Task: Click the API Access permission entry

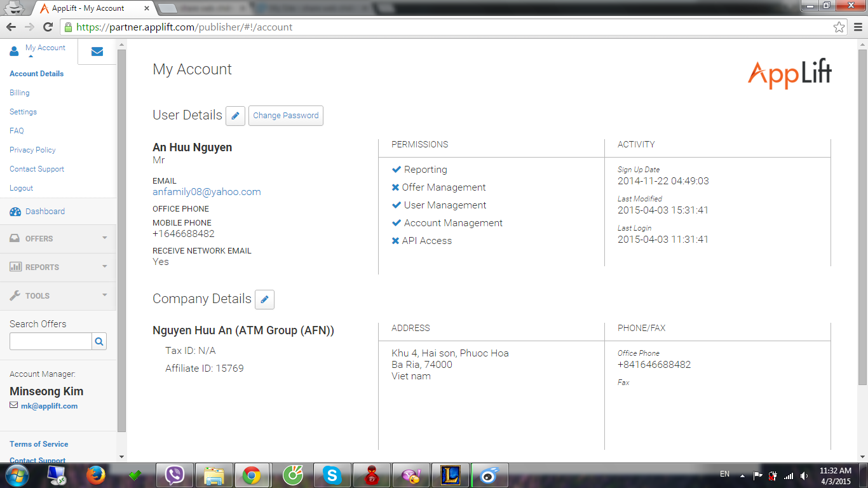Action: click(422, 241)
